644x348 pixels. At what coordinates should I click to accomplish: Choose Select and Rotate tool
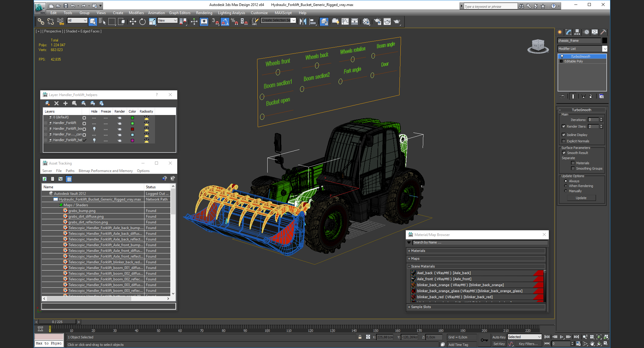[142, 21]
